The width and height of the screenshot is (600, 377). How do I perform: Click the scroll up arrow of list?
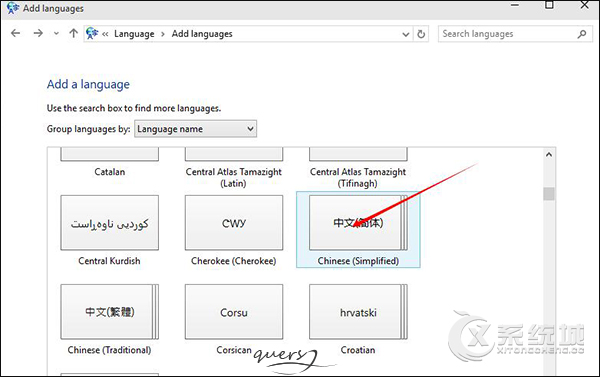[x=549, y=155]
